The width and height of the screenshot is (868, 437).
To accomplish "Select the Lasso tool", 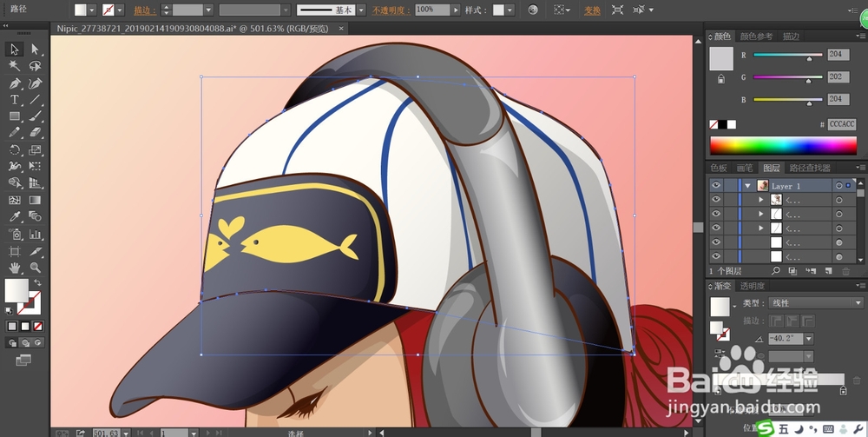I will click(x=35, y=66).
